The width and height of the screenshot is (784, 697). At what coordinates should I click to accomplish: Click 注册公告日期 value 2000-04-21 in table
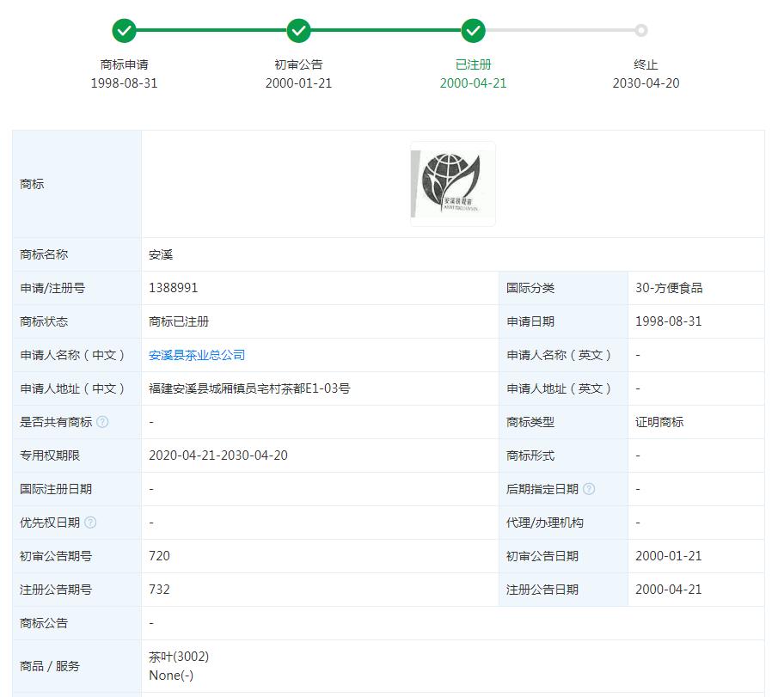(669, 590)
